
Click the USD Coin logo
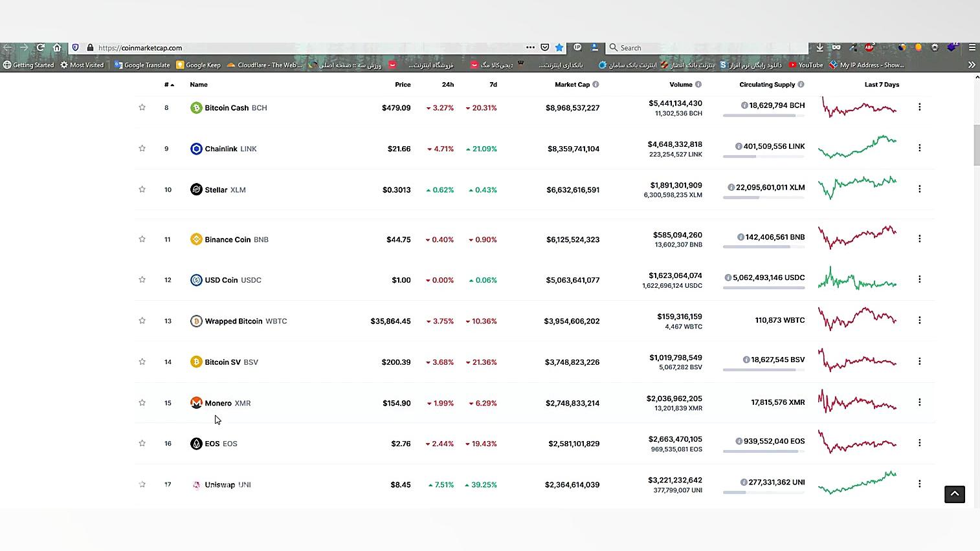pos(196,280)
